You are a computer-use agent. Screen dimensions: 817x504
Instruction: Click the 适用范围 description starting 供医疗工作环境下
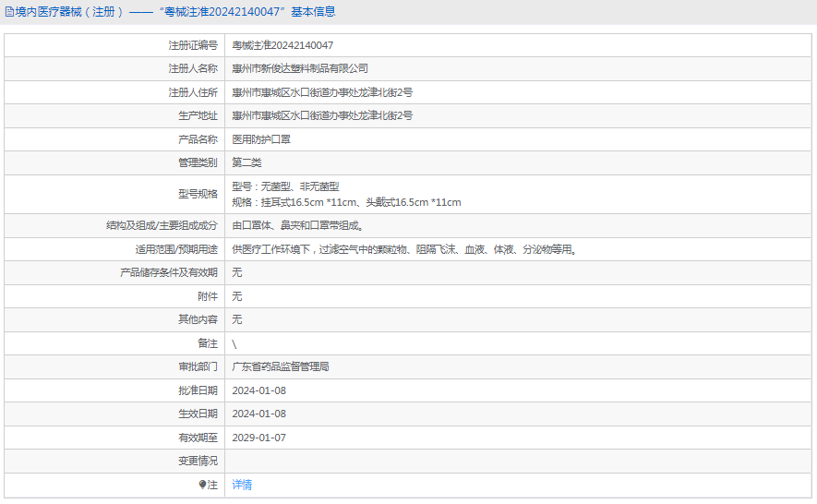(405, 249)
